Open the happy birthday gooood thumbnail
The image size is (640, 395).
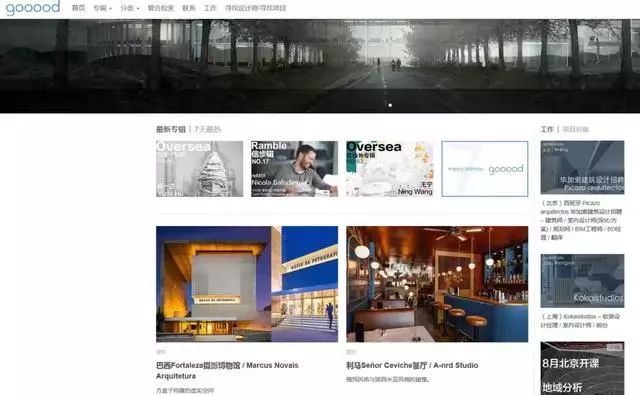485,169
